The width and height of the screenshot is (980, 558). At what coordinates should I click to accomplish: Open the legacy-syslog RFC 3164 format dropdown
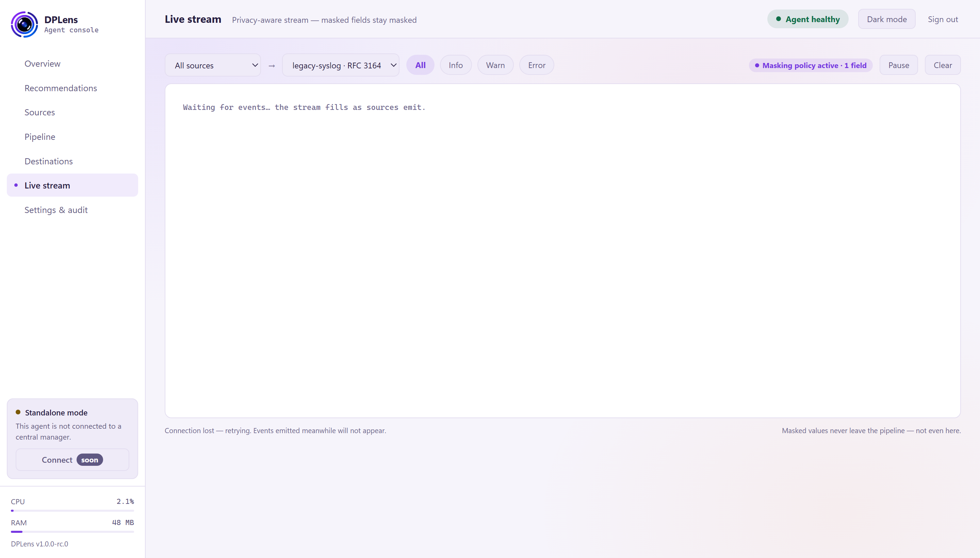coord(341,65)
